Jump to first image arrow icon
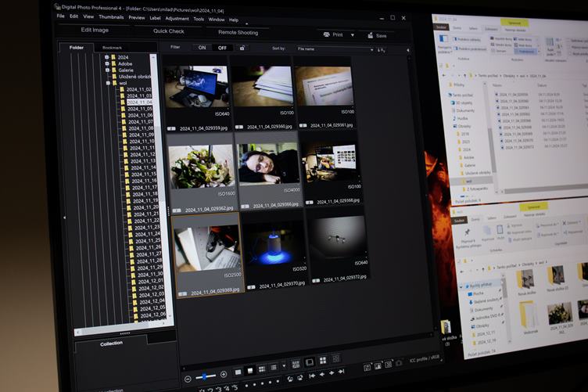The image size is (588, 392). 312,376
